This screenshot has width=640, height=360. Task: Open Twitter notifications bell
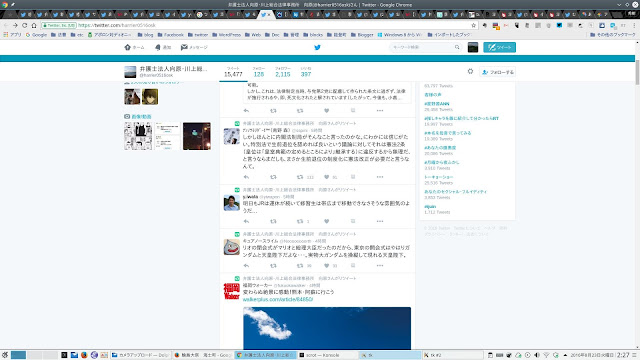[x=158, y=47]
